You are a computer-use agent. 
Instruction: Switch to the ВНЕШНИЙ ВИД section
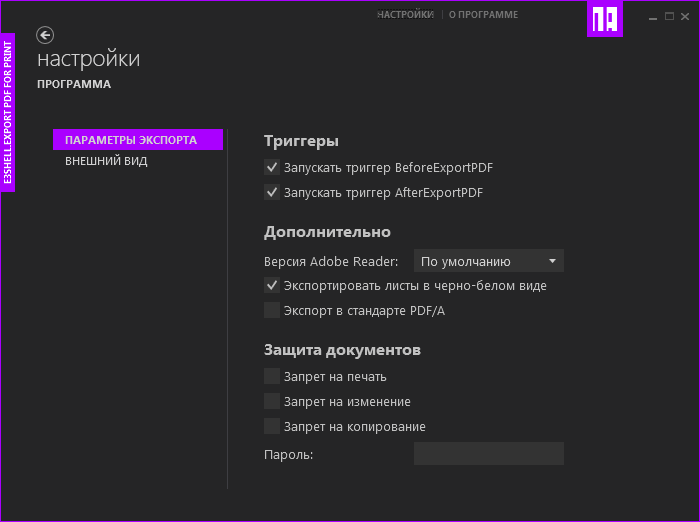tap(106, 161)
